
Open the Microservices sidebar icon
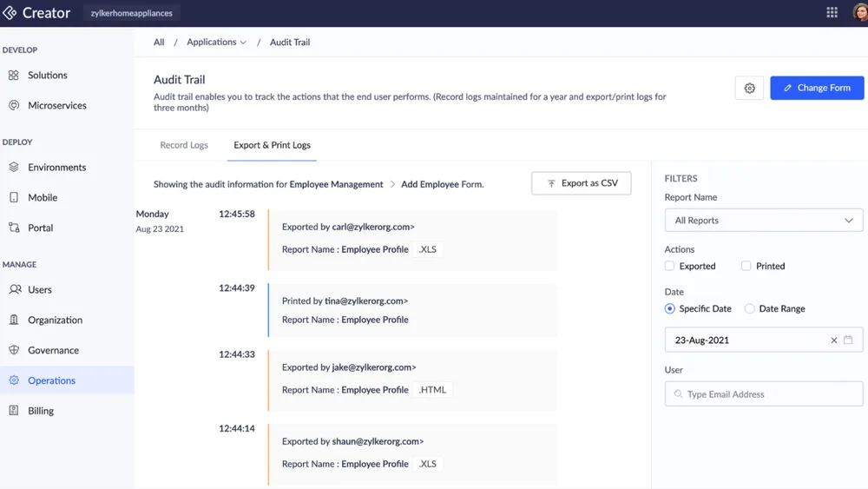point(14,105)
